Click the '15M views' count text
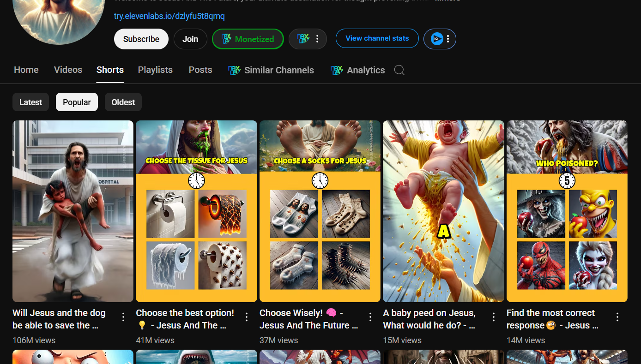 click(x=402, y=340)
